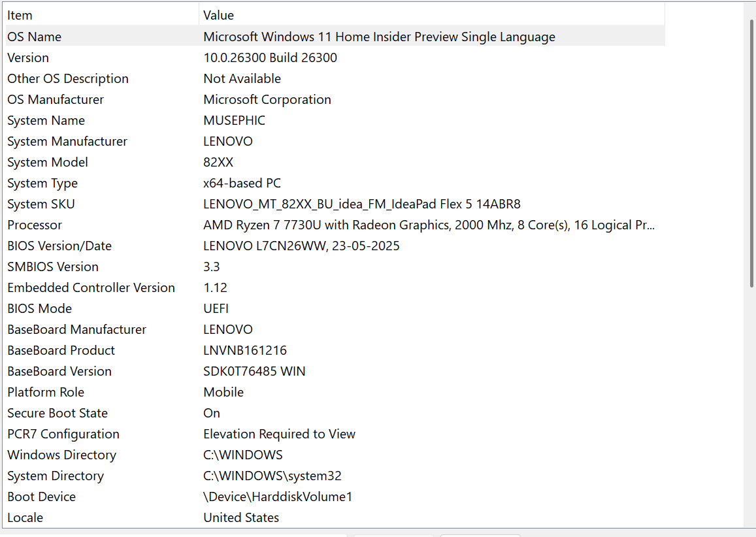Screen dimensions: 756x537
Task: Click the C:\WINDOWS value
Action: pyautogui.click(x=243, y=455)
